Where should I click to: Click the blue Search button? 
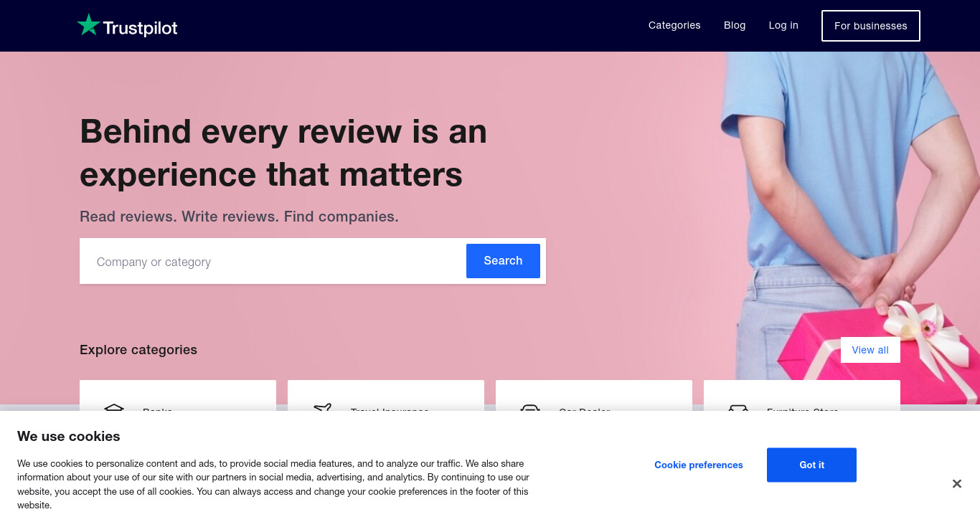tap(503, 261)
